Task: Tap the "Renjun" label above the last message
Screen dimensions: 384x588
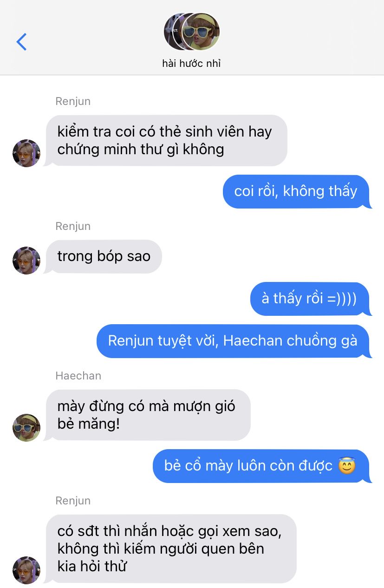Action: coord(73,501)
